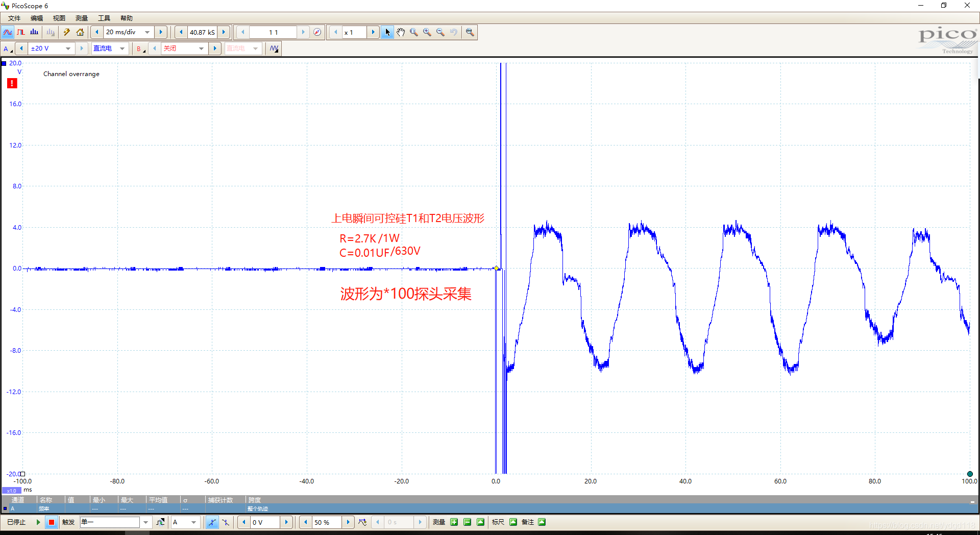The width and height of the screenshot is (980, 535).
Task: Click the time ruler handle bottom-left
Action: tap(22, 474)
